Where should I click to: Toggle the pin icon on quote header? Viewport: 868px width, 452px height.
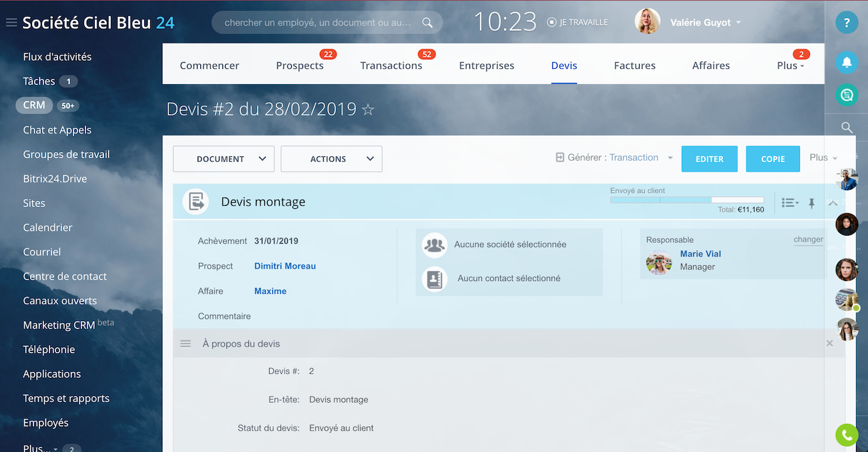pyautogui.click(x=812, y=203)
